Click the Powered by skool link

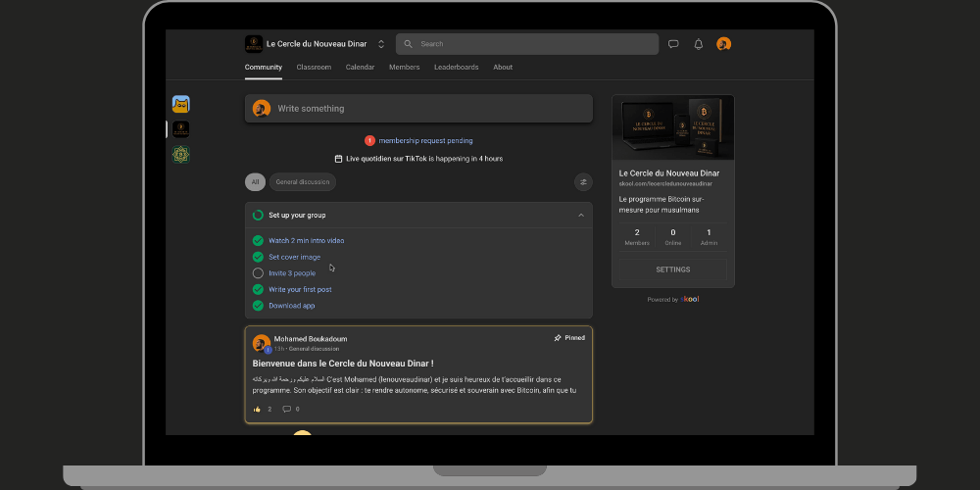point(673,299)
